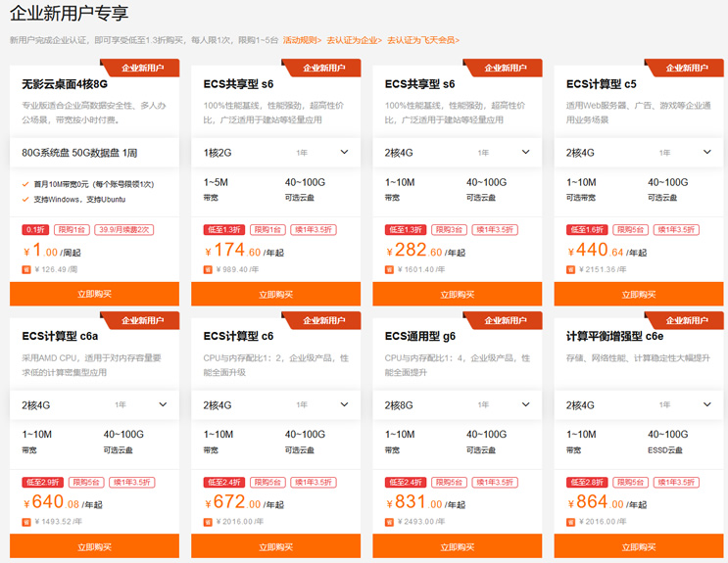The width and height of the screenshot is (728, 563).
Task: Open the 活动规则 link
Action: pos(302,40)
